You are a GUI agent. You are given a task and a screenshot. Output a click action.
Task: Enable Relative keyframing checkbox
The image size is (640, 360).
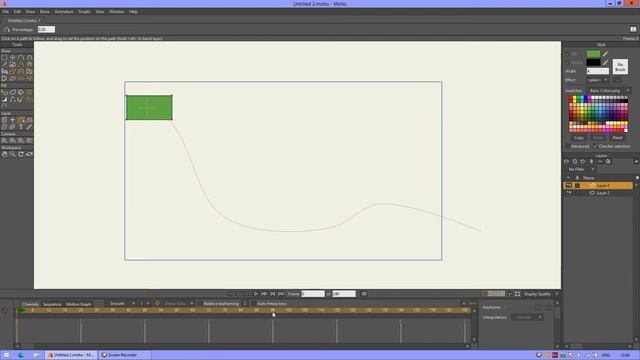pos(199,304)
